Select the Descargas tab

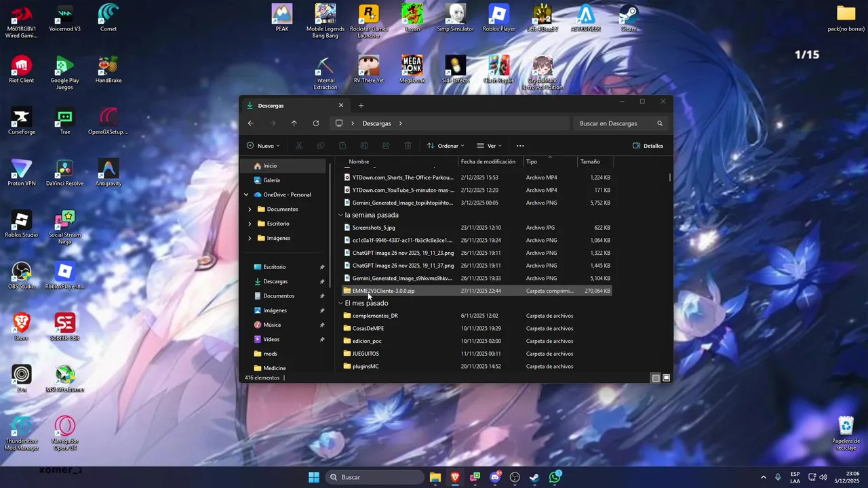[294, 106]
